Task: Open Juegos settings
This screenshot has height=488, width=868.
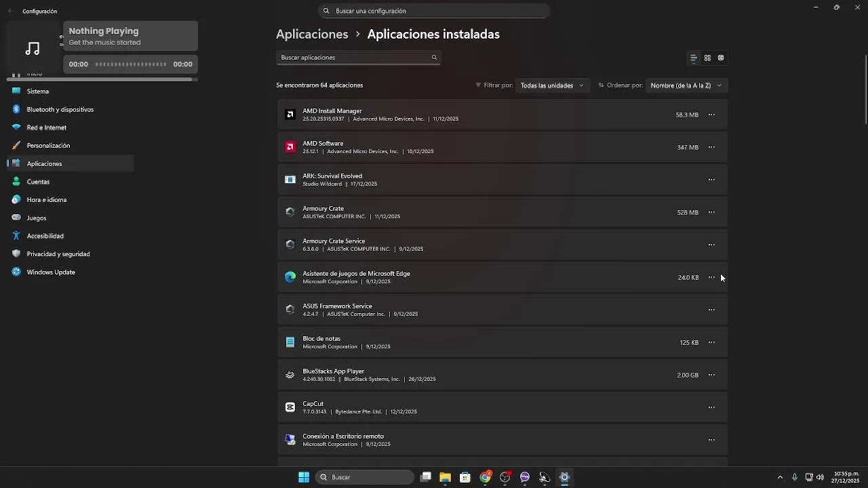Action: [71, 218]
